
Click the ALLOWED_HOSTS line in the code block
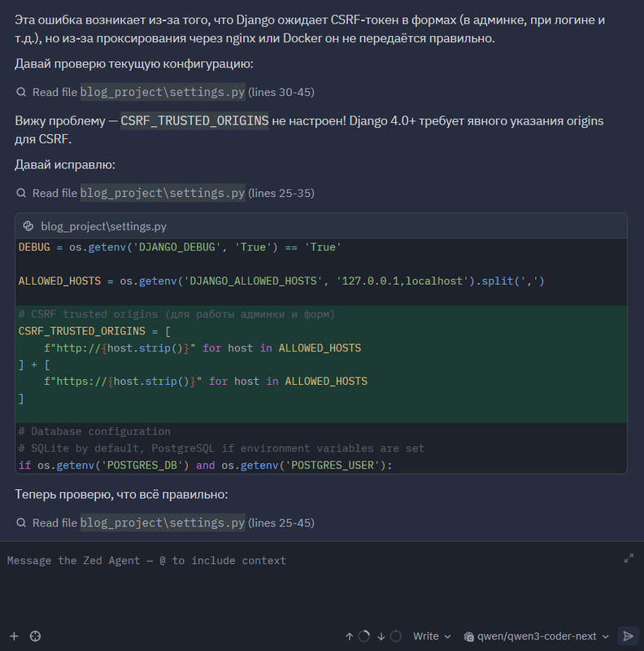(x=281, y=281)
